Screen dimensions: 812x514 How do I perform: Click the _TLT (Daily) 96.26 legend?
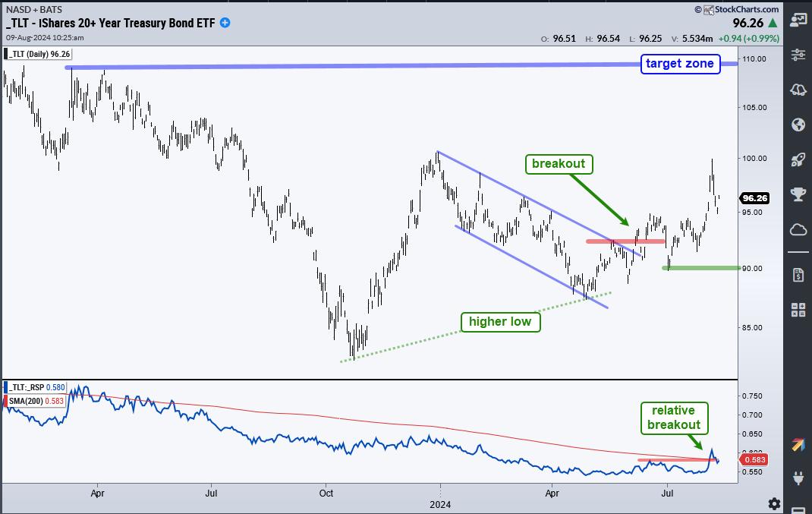37,54
